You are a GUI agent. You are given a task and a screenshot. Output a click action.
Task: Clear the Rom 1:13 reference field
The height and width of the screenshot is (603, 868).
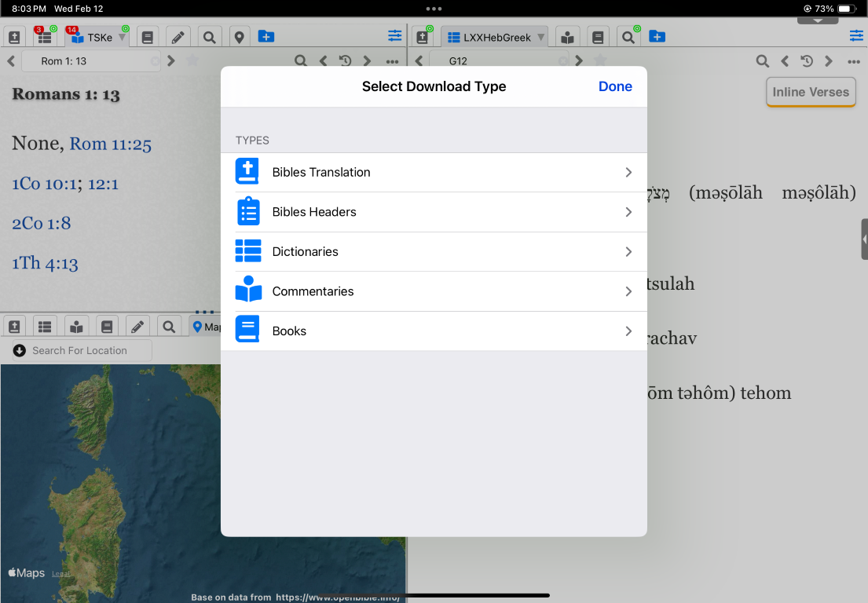click(155, 61)
